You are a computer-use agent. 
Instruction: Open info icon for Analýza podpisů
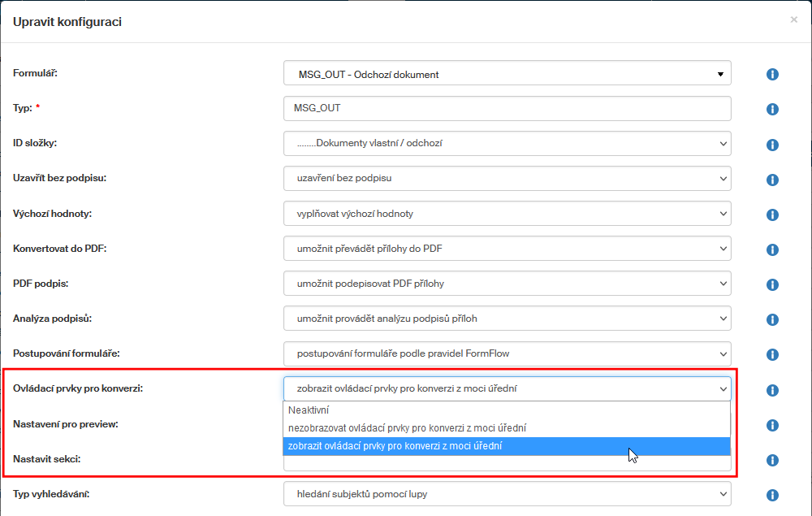(772, 319)
